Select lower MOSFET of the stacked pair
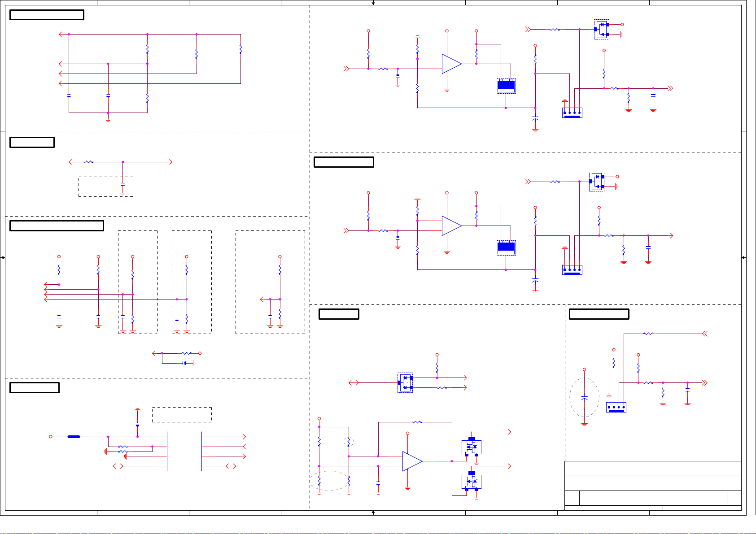 point(471,481)
